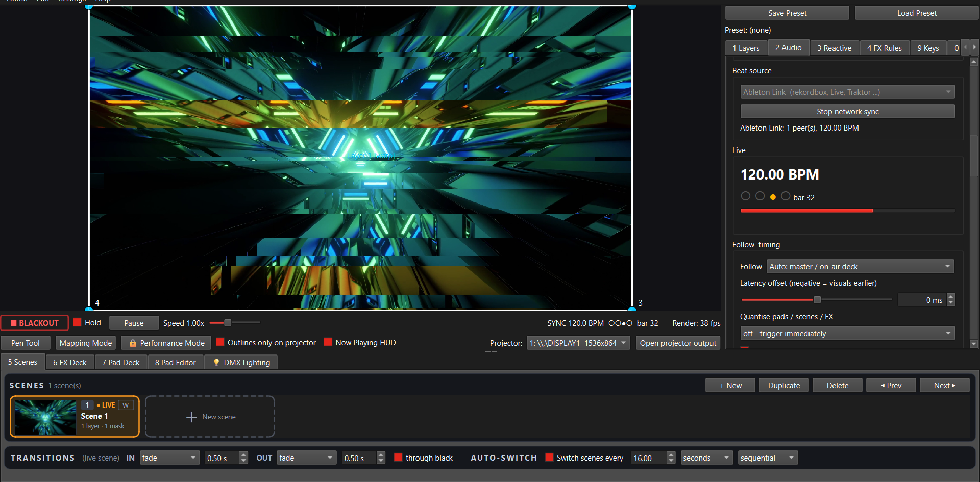Click the plus icon in New scene placeholder
Viewport: 980px width, 482px height.
coord(191,417)
